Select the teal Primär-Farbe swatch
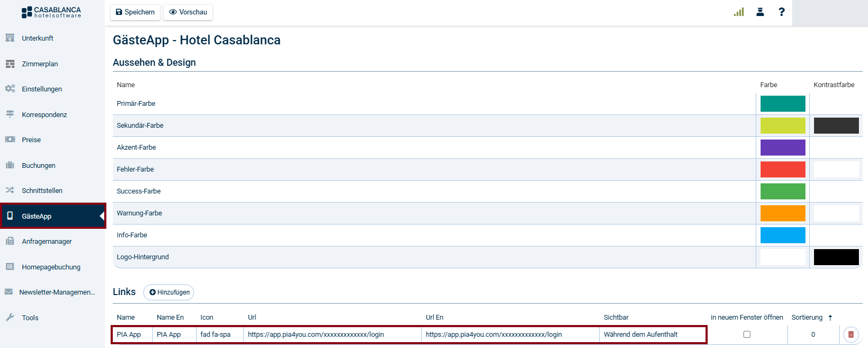The image size is (868, 348). [782, 104]
